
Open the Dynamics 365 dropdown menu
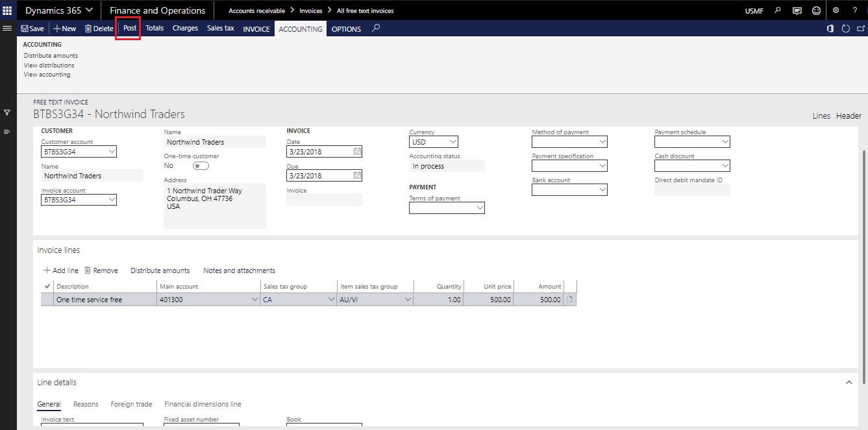[59, 10]
